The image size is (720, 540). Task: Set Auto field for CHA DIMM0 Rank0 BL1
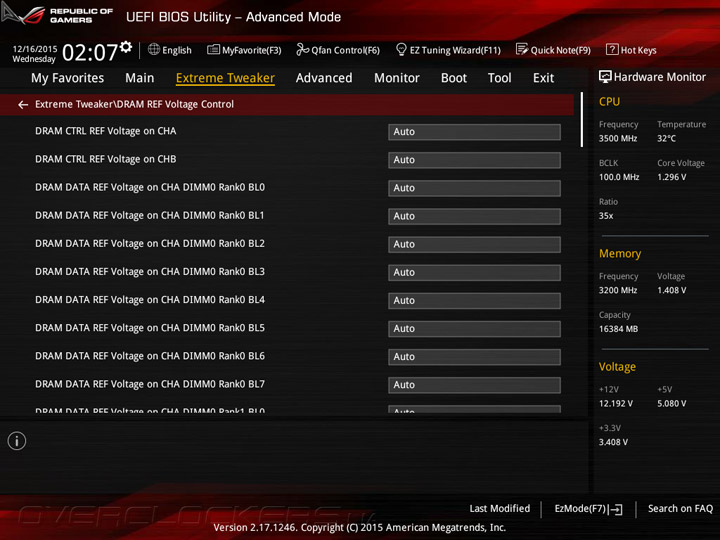click(474, 216)
